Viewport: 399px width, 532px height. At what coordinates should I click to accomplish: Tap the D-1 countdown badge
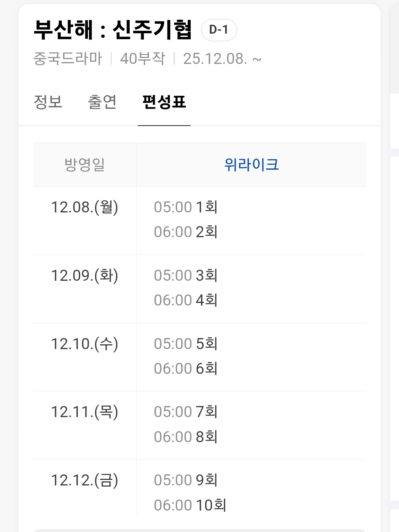219,30
